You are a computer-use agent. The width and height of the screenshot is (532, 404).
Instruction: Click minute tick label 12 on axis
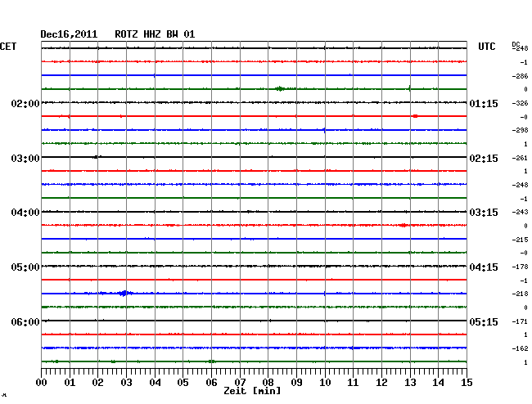click(381, 383)
